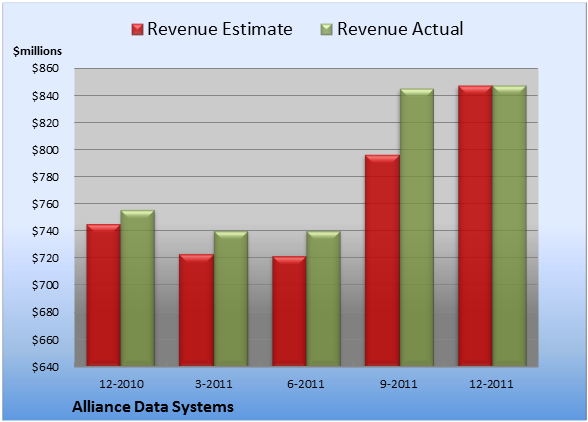Select the $820 axis value

pos(45,123)
